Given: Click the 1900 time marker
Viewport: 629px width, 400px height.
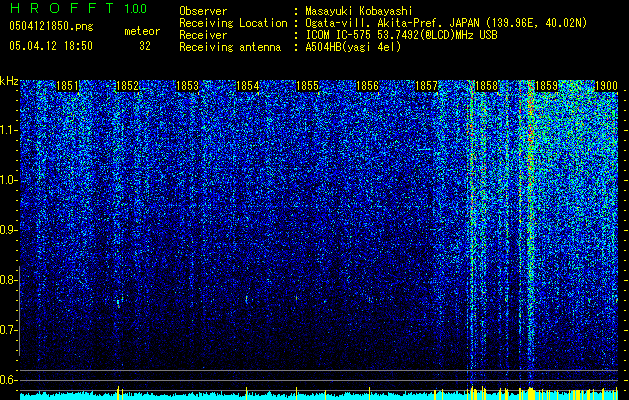Looking at the screenshot, I should tap(606, 86).
